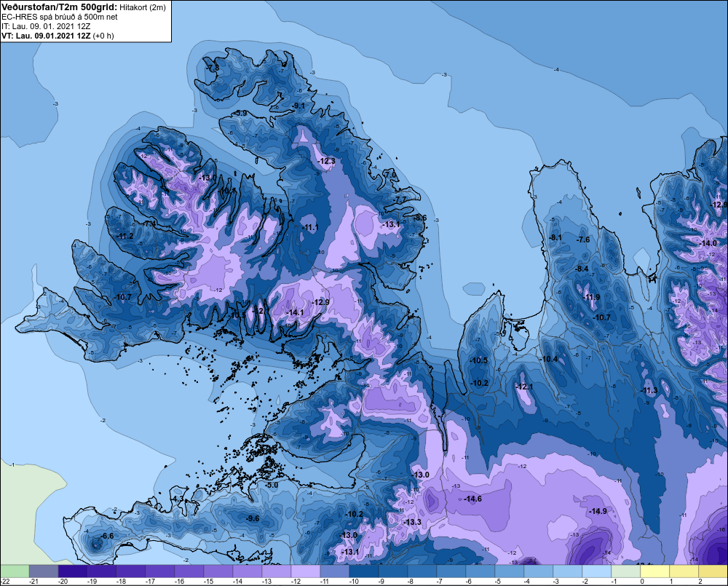Select the -8.1 temperature label
Screen dimensions: 728x586
(555, 237)
